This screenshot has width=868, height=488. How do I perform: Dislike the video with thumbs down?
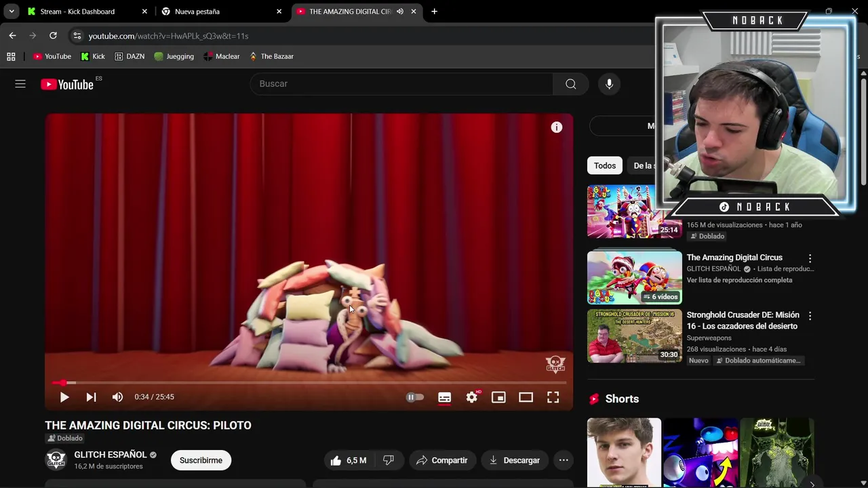pyautogui.click(x=389, y=460)
